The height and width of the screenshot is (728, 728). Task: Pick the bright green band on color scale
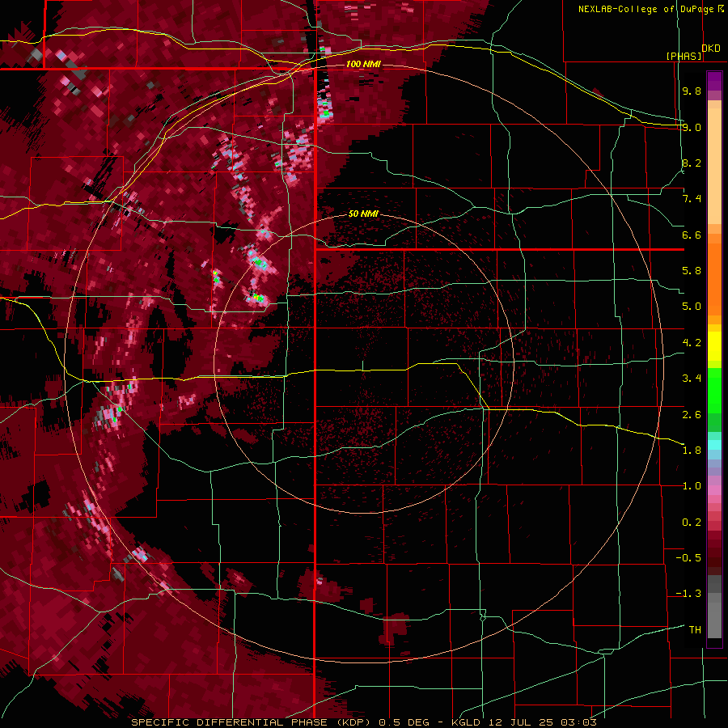[x=714, y=390]
